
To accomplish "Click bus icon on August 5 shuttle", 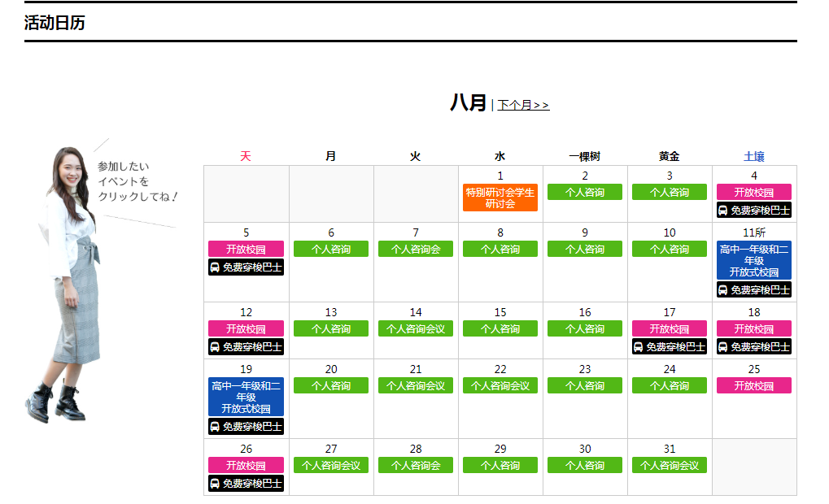I will pos(215,267).
